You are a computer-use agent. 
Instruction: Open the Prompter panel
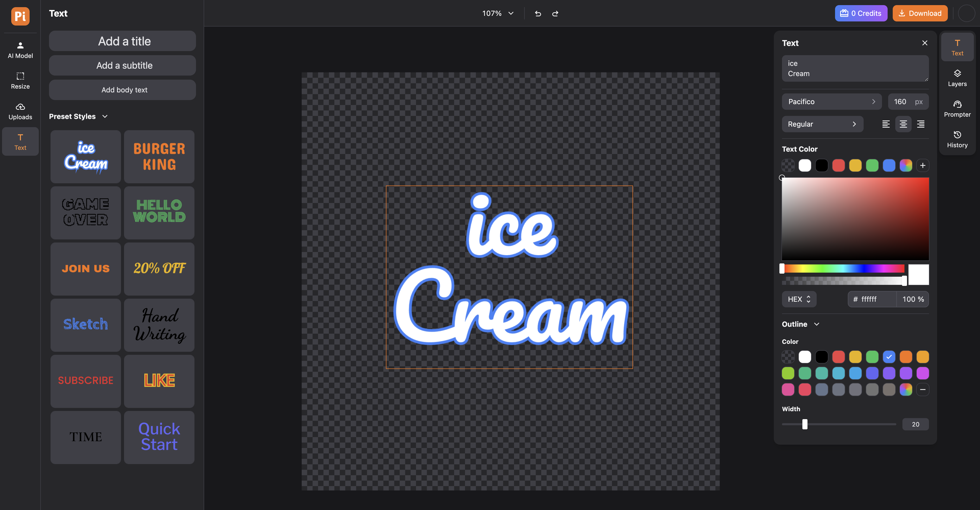click(x=957, y=108)
